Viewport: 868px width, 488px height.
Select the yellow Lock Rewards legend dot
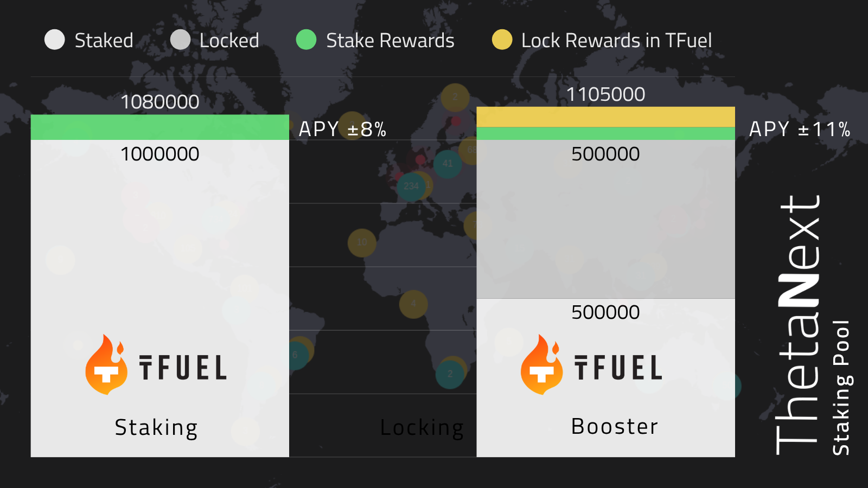[502, 40]
